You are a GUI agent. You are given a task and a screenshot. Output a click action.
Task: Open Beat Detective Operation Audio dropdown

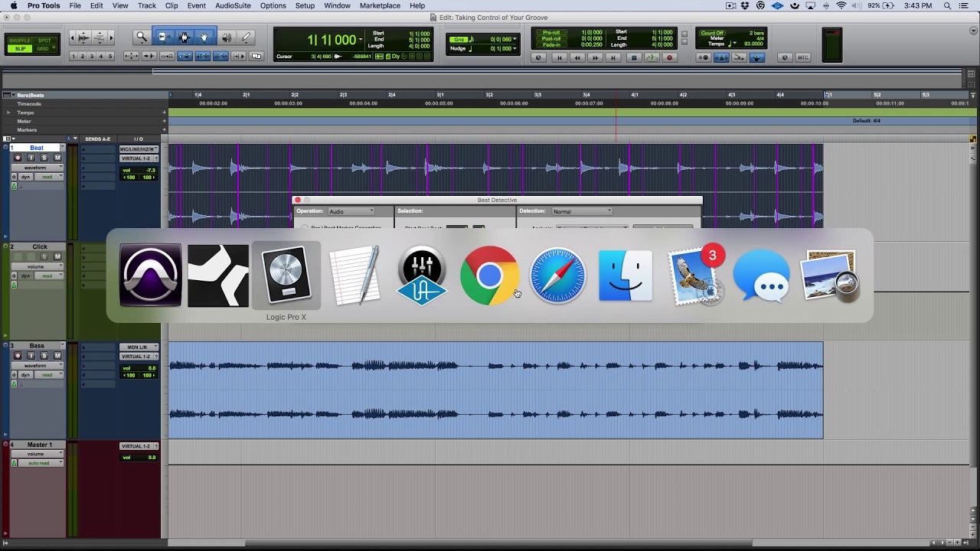(351, 211)
